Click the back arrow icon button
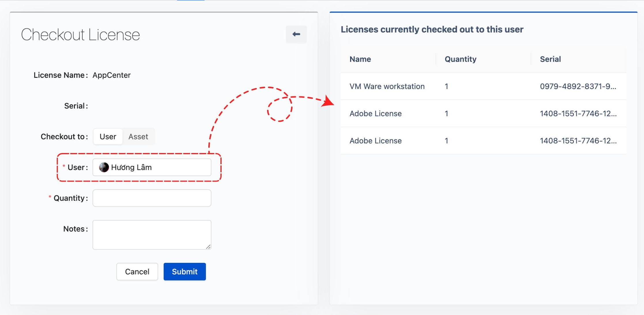 point(296,34)
